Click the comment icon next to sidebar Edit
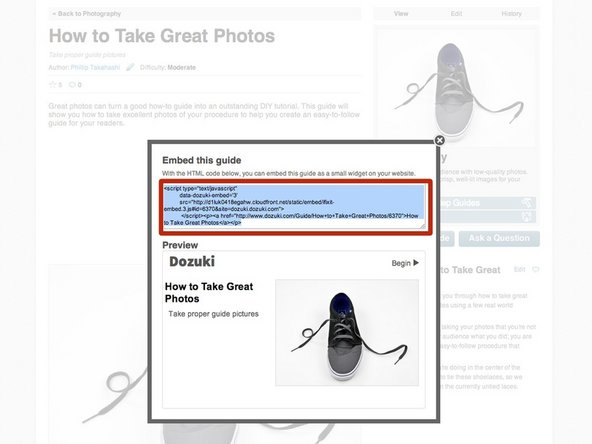Viewport: 592px width, 444px height. pos(535,270)
